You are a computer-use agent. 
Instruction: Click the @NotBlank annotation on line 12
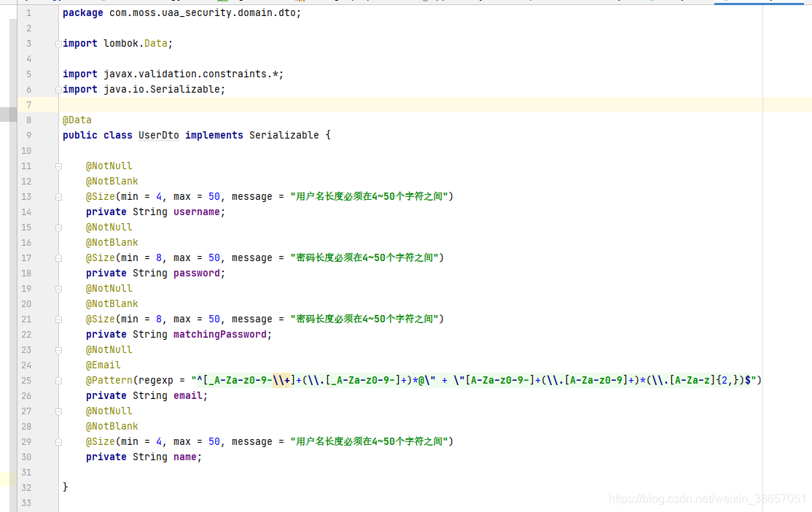click(112, 182)
